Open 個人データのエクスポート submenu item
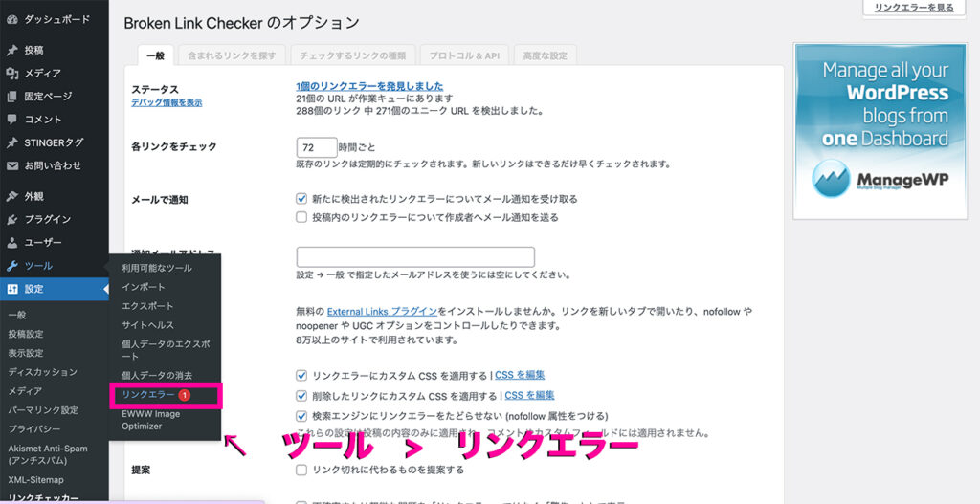980x504 pixels. click(x=166, y=350)
